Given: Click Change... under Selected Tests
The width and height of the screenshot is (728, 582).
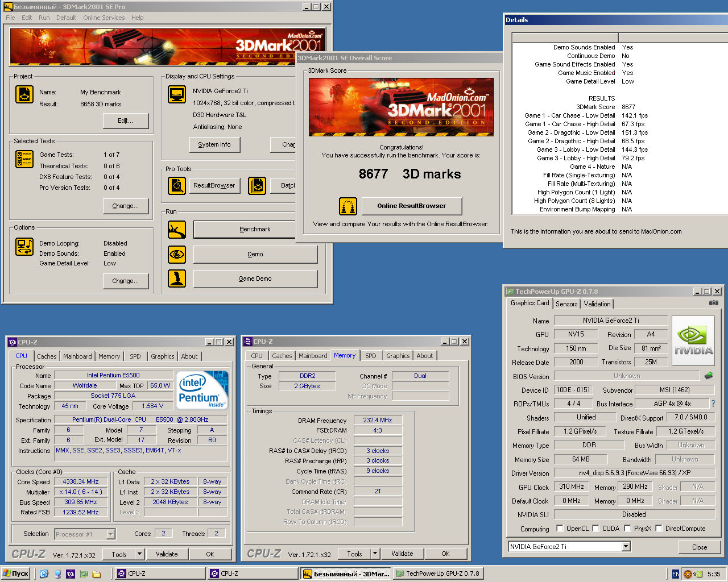Looking at the screenshot, I should point(126,206).
